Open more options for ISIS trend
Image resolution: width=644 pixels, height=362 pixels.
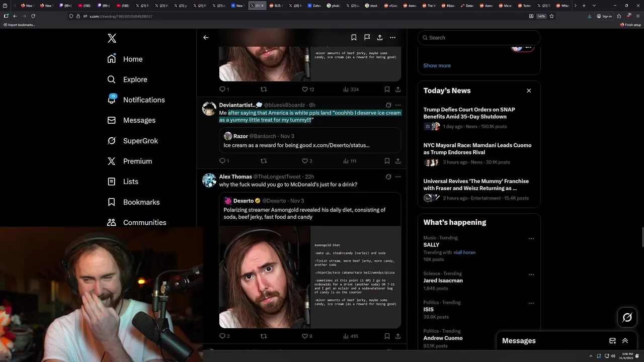531,303
